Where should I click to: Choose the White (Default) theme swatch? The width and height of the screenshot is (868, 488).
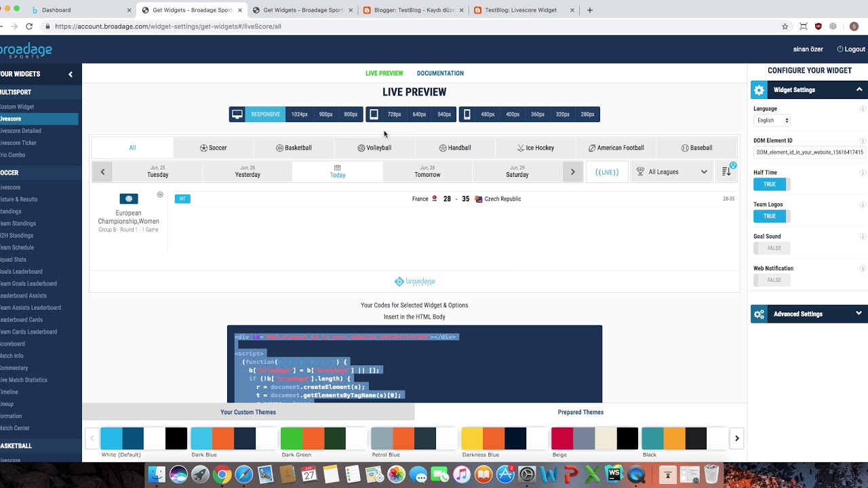(144, 439)
